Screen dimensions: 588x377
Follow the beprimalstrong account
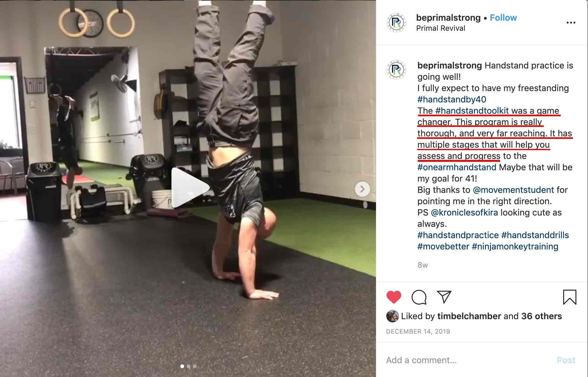pos(503,18)
